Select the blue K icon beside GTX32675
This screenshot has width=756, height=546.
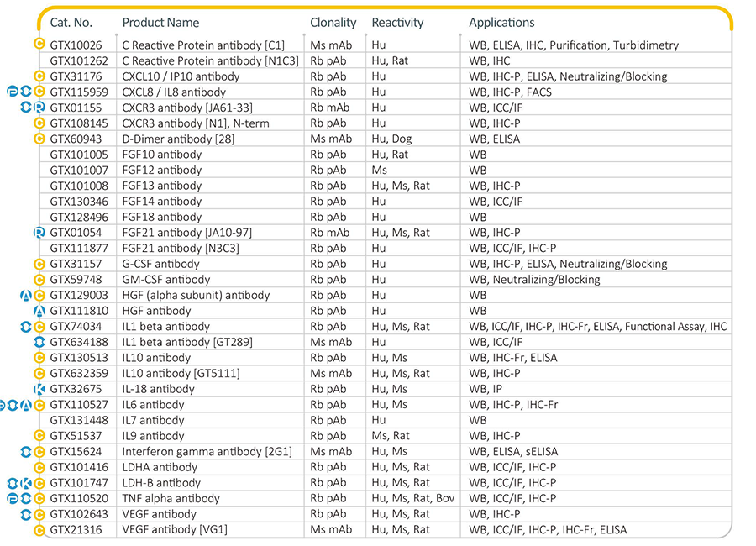pos(39,389)
